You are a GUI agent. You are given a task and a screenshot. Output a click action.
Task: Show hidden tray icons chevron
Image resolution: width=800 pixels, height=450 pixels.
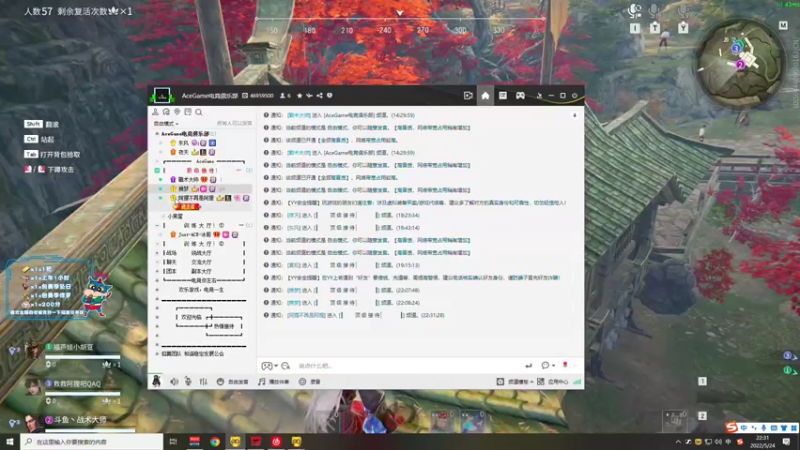[678, 442]
